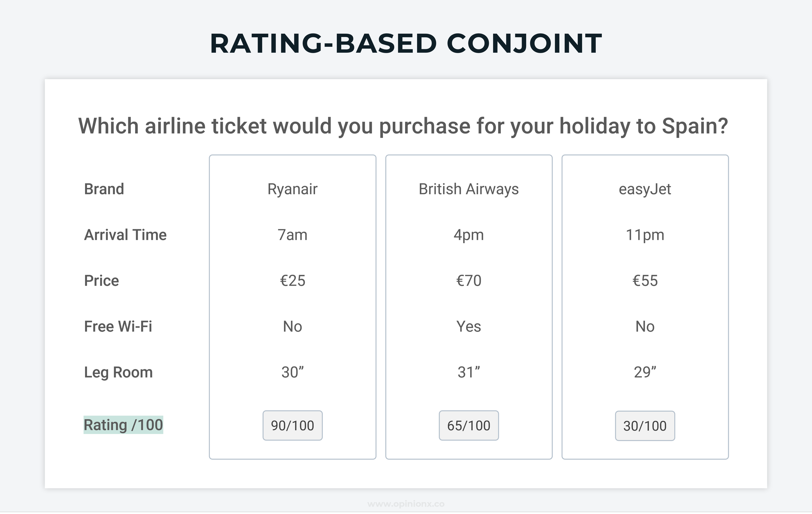Screen dimensions: 812x514
Task: Click the Arrival Time attribute label
Action: [125, 234]
